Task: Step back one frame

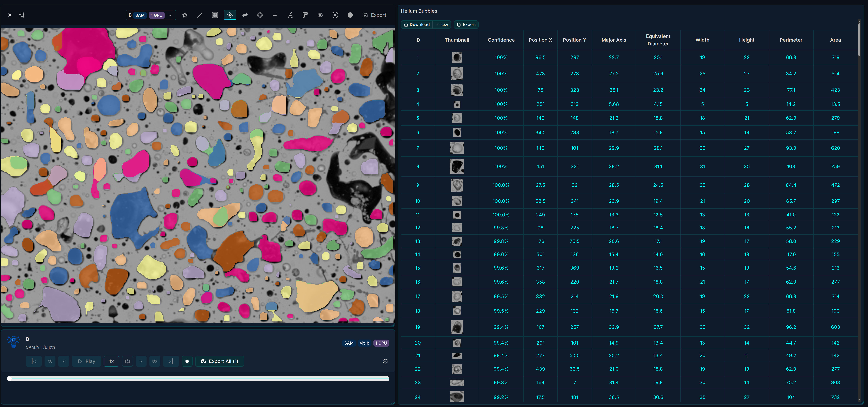Action: click(x=64, y=361)
